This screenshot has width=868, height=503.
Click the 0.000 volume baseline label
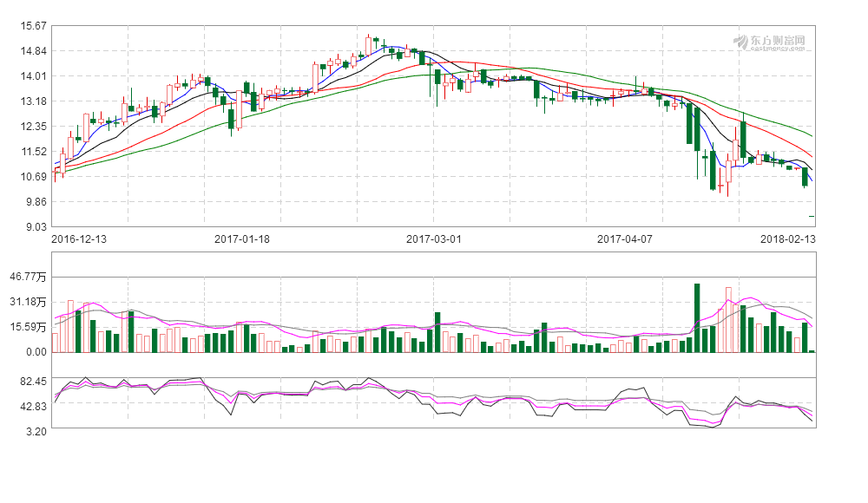pyautogui.click(x=35, y=351)
